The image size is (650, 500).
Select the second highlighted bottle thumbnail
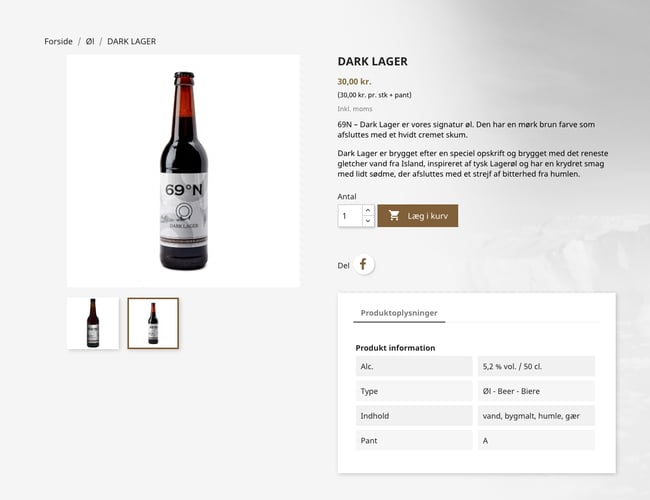[153, 323]
